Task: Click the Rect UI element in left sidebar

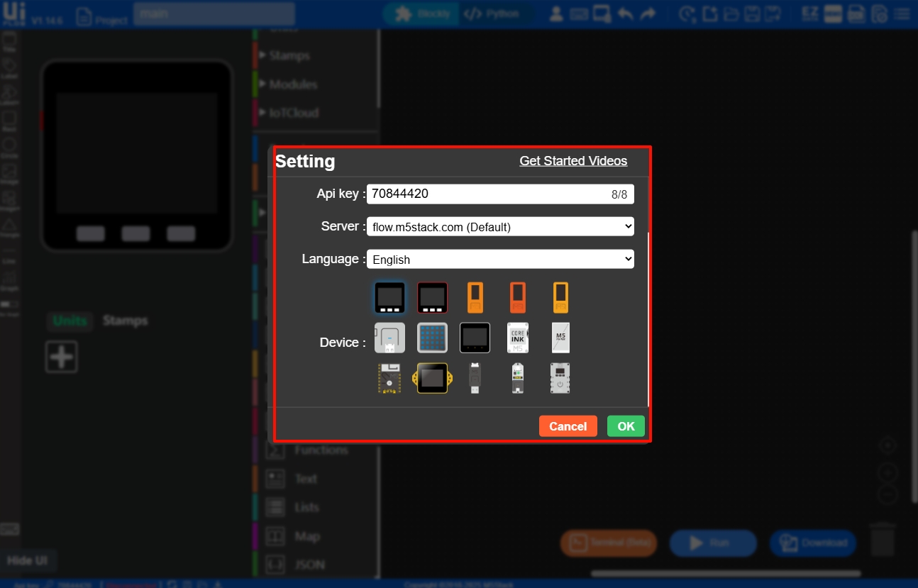Action: (x=10, y=121)
